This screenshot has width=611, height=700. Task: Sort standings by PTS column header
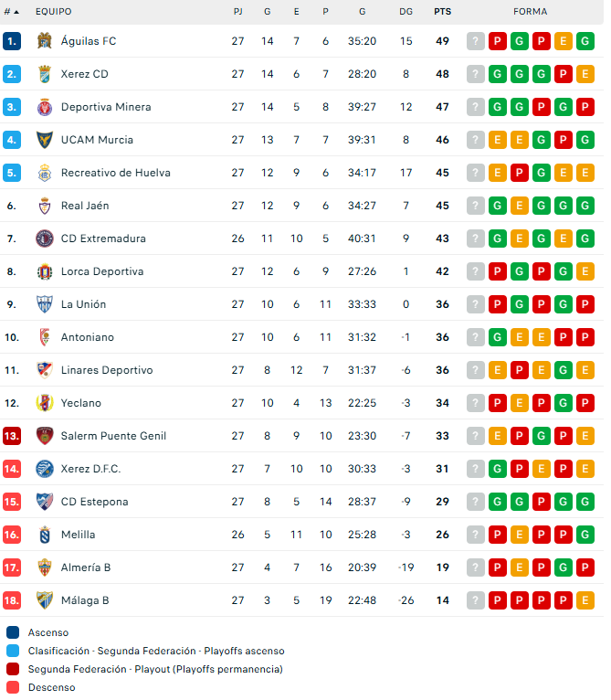pyautogui.click(x=442, y=12)
